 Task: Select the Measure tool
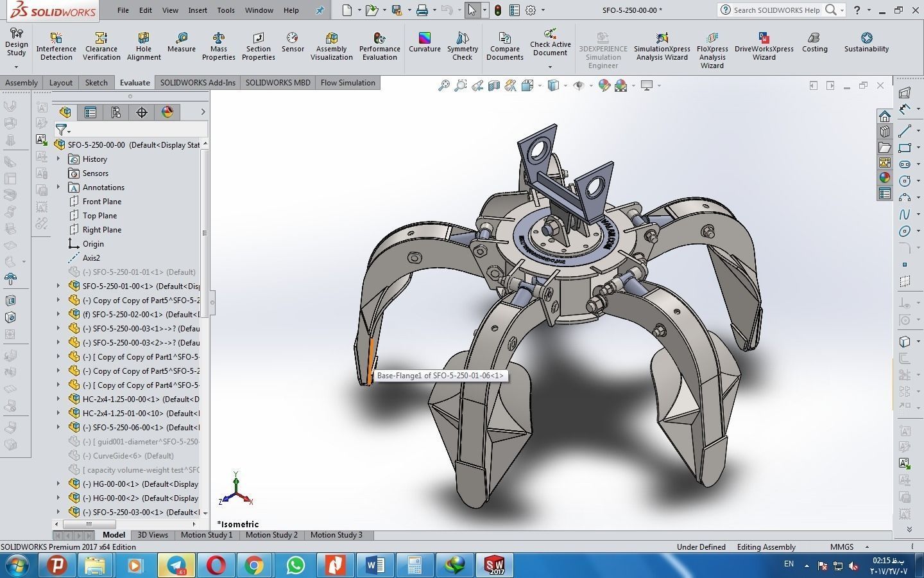coord(182,42)
